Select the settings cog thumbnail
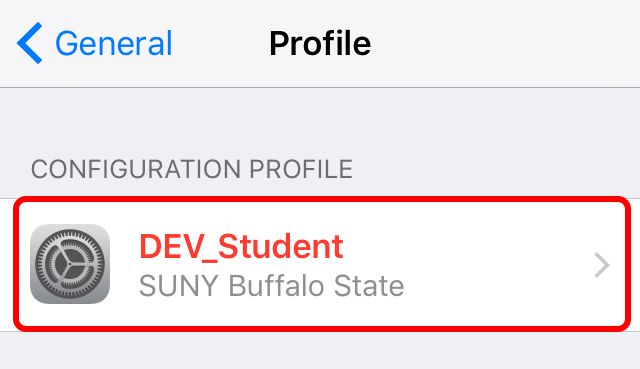The width and height of the screenshot is (640, 369). click(70, 264)
